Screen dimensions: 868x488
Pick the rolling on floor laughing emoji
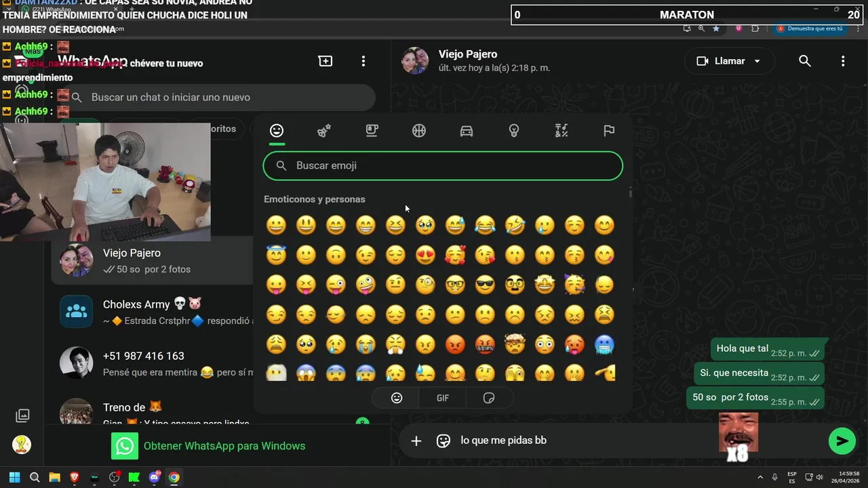(x=515, y=225)
